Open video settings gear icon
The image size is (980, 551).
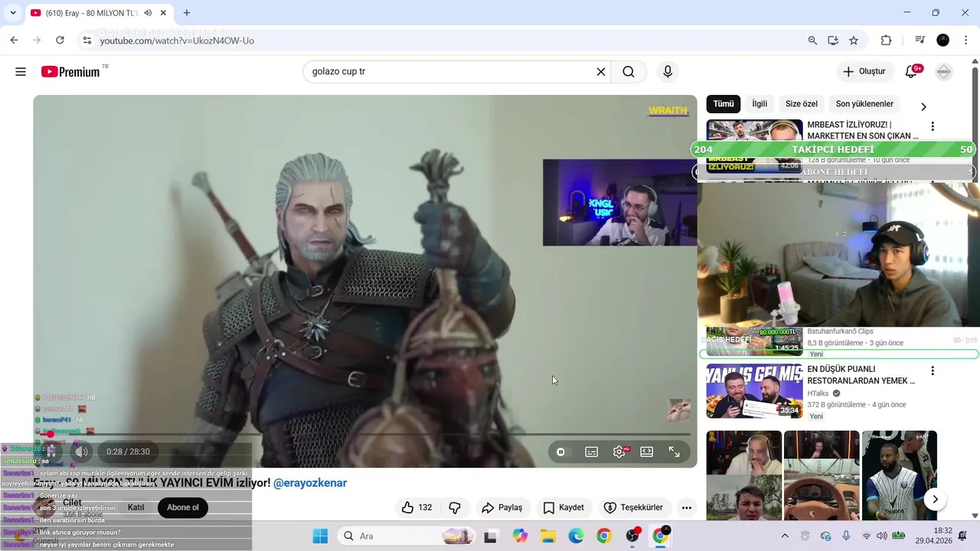[619, 452]
